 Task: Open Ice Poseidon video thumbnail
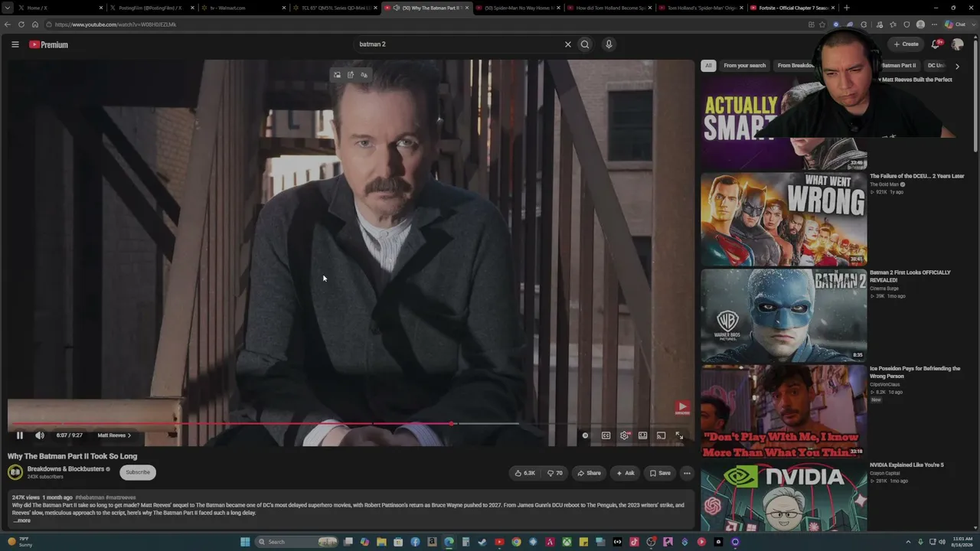(x=784, y=411)
